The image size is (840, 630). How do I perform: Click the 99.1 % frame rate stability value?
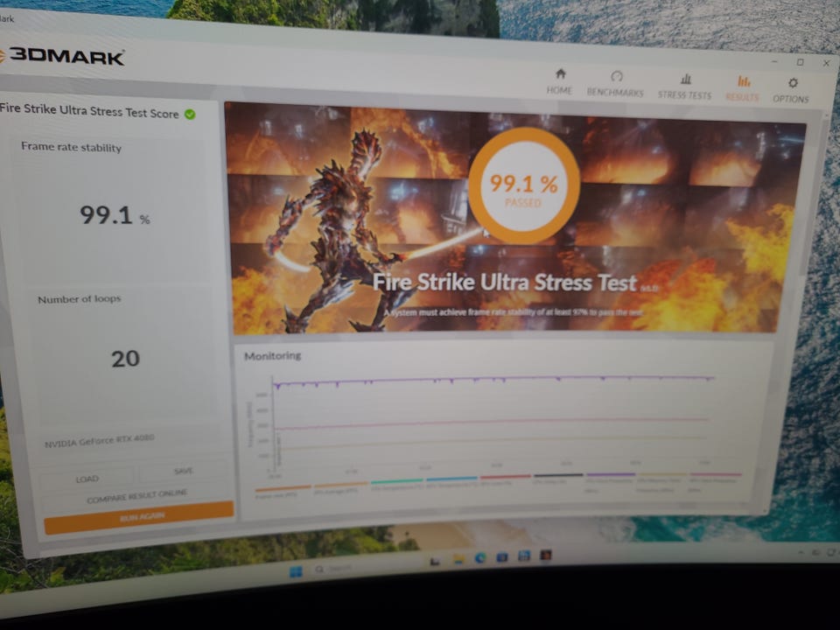115,215
